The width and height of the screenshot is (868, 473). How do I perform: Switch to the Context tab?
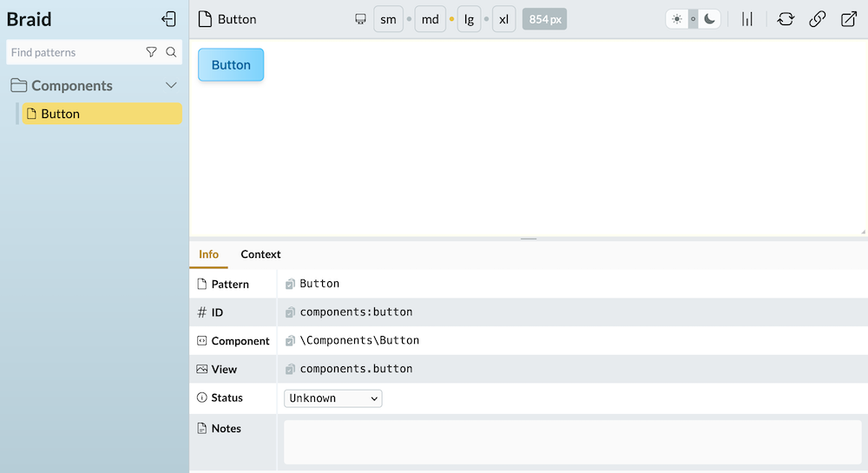point(260,254)
